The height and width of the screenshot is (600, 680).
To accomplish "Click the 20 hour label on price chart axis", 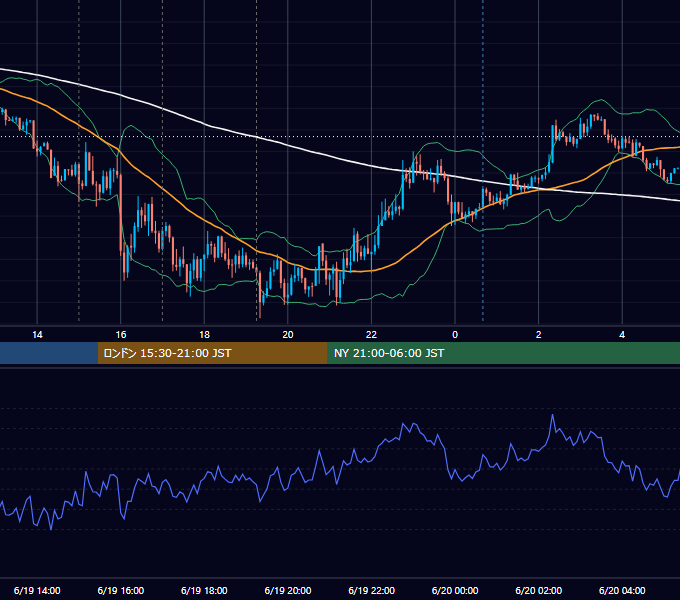I will coord(288,335).
